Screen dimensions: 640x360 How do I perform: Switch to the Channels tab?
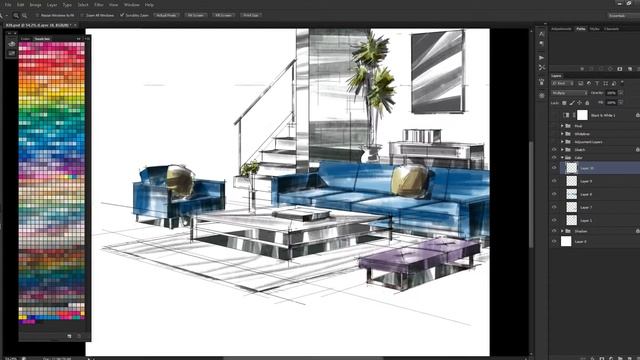(x=611, y=29)
